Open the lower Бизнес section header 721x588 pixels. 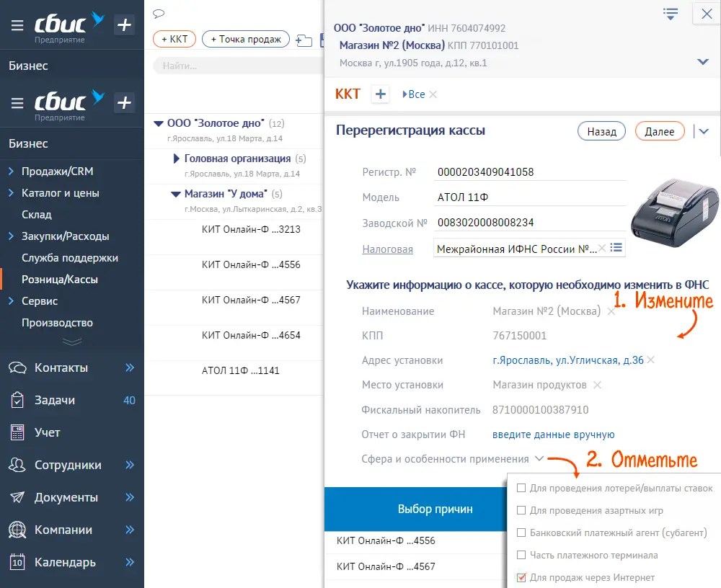click(28, 144)
